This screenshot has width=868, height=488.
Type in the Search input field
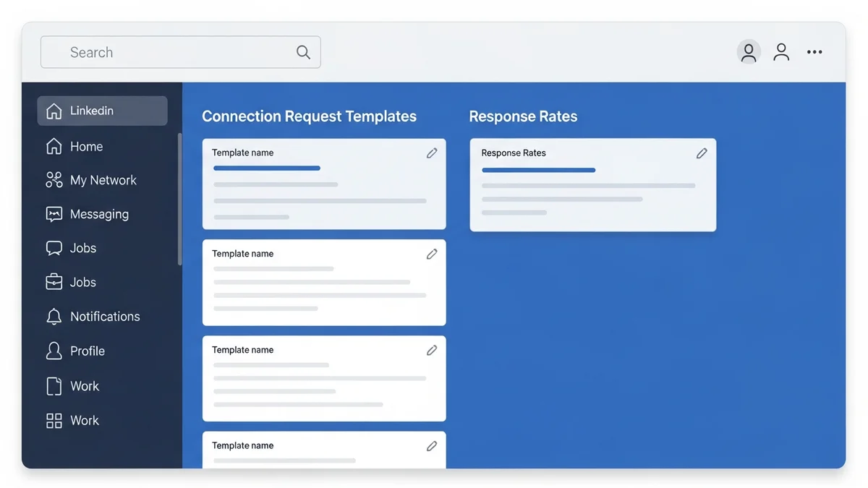tap(174, 52)
